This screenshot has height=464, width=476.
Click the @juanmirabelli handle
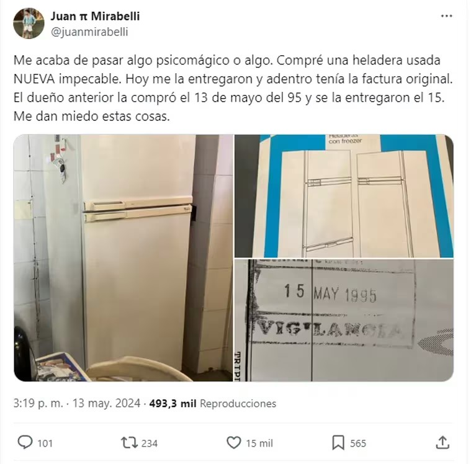[x=89, y=32]
